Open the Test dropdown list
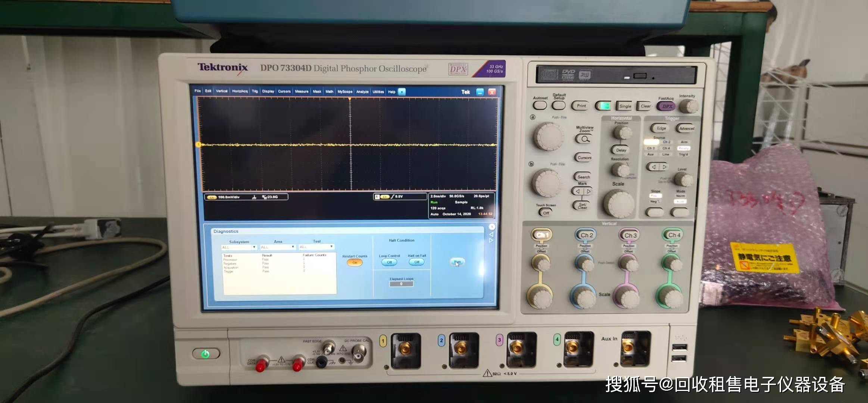The image size is (868, 403). (x=331, y=247)
